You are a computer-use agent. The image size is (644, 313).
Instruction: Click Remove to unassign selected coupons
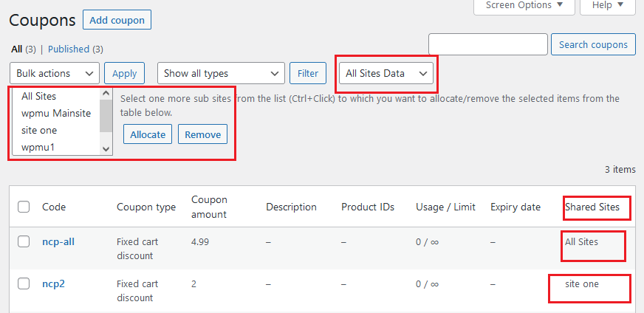[x=202, y=134]
